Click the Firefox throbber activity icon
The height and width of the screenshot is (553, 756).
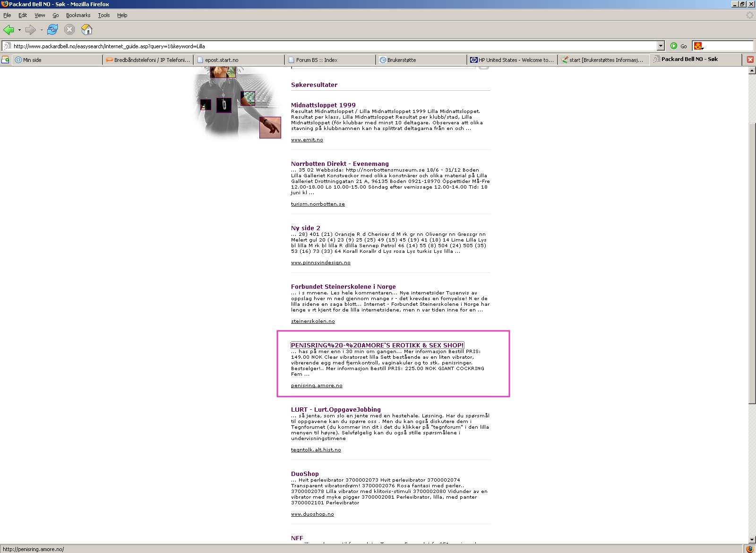[x=750, y=15]
